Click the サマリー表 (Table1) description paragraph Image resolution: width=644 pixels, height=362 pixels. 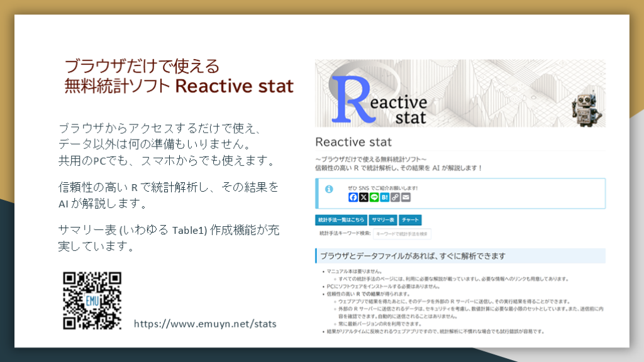click(169, 238)
